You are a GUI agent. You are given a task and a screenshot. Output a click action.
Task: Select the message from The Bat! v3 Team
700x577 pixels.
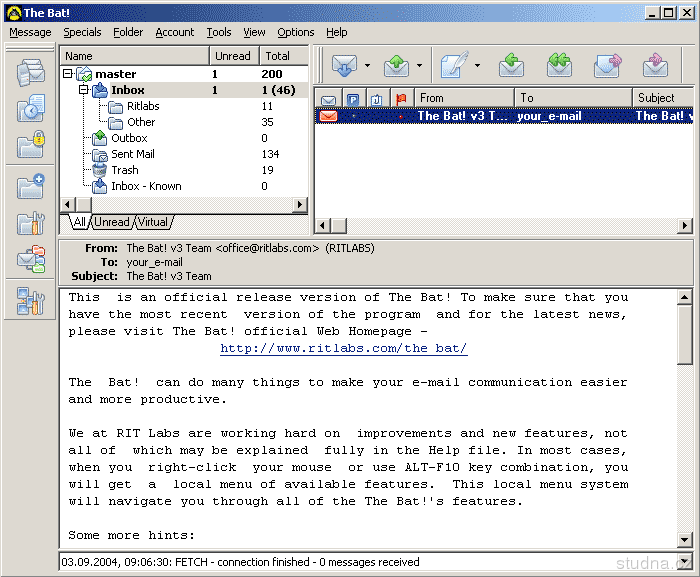click(504, 116)
